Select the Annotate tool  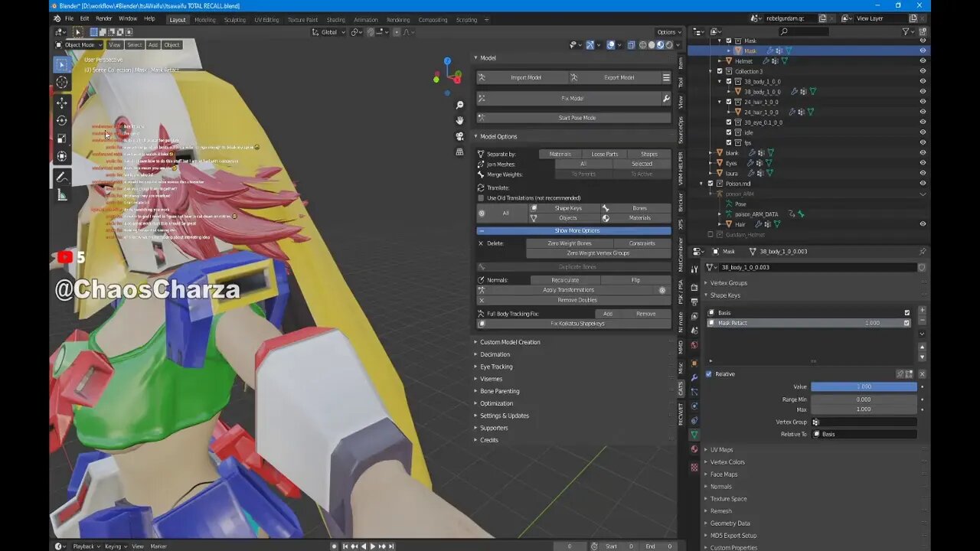(62, 177)
